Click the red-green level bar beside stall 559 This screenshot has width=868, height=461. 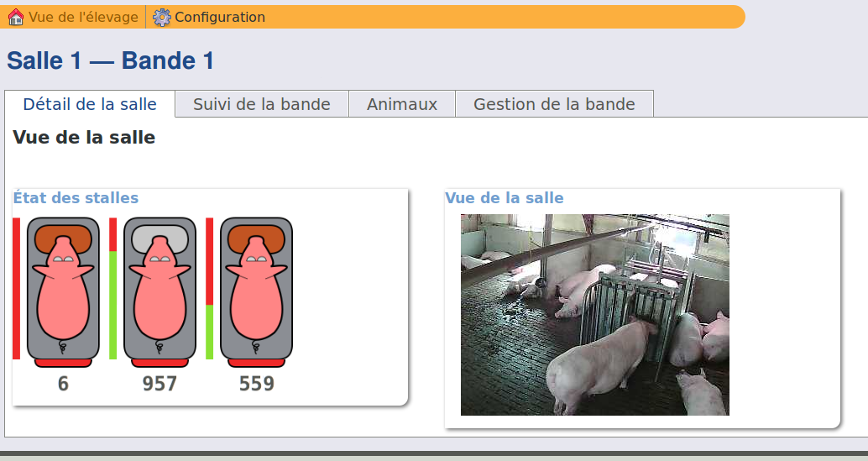click(x=209, y=288)
